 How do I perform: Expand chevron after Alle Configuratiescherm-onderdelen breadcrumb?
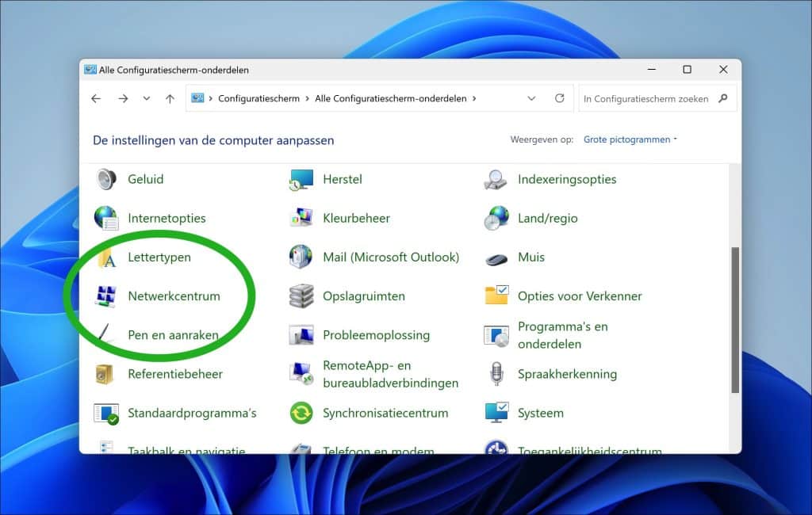[x=474, y=98]
